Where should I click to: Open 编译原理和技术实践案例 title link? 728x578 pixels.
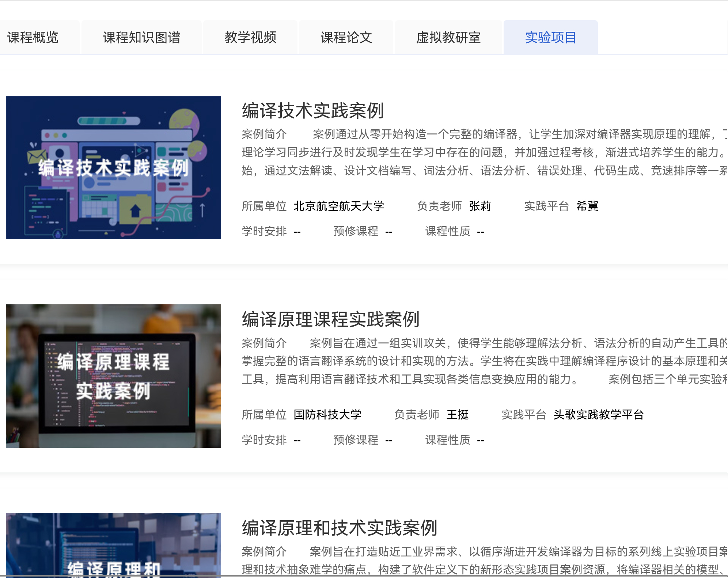340,528
